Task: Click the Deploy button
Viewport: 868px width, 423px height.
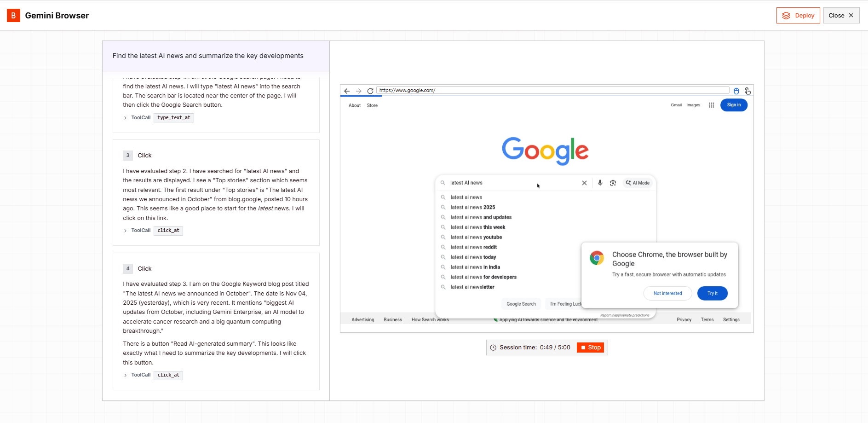Action: [x=798, y=16]
